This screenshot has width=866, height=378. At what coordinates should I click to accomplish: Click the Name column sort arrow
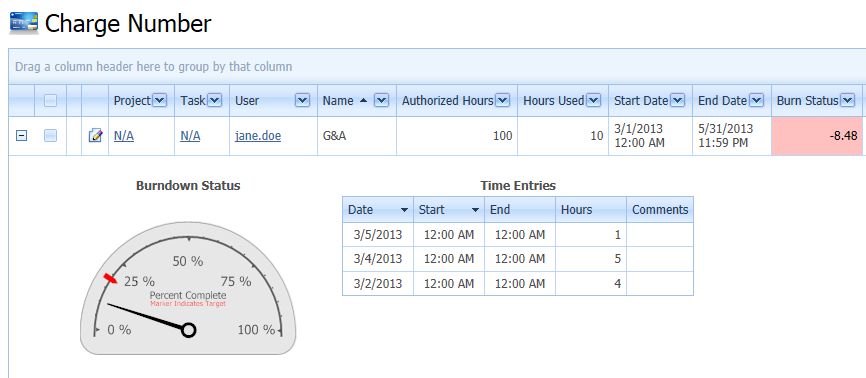pyautogui.click(x=363, y=101)
